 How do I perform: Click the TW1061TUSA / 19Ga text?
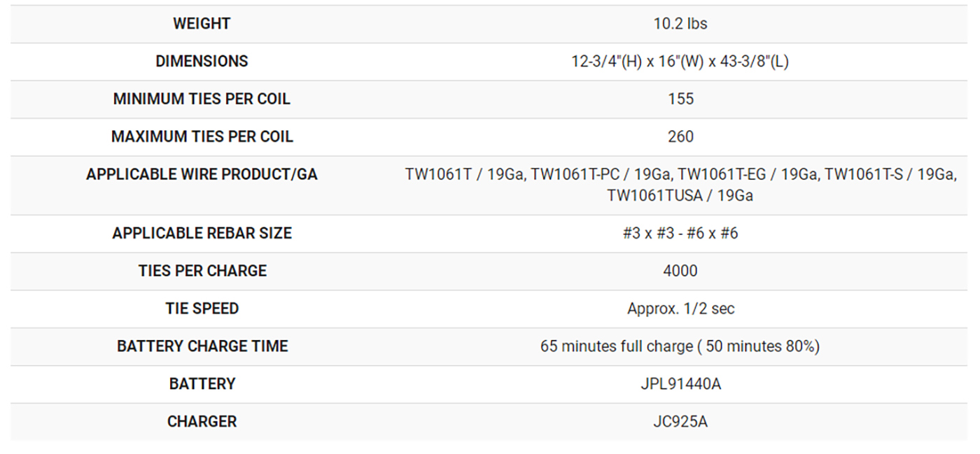coord(680,196)
